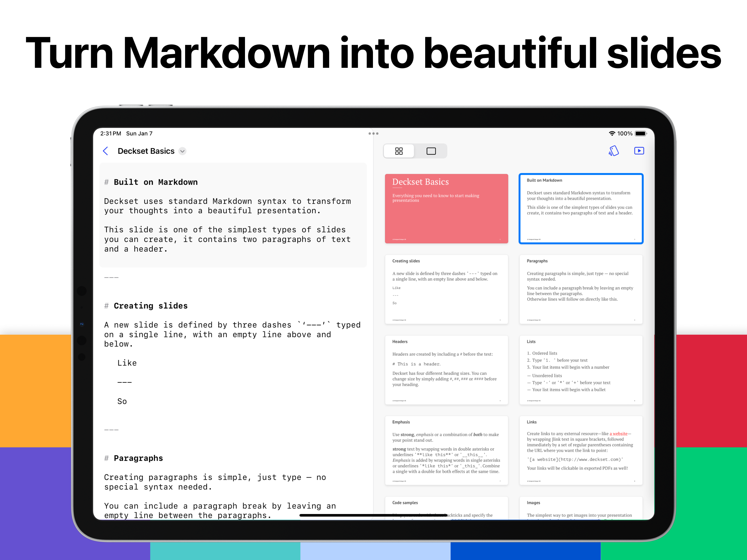This screenshot has width=747, height=560.
Task: Select the Headers slide thumbnail
Action: coord(447,370)
